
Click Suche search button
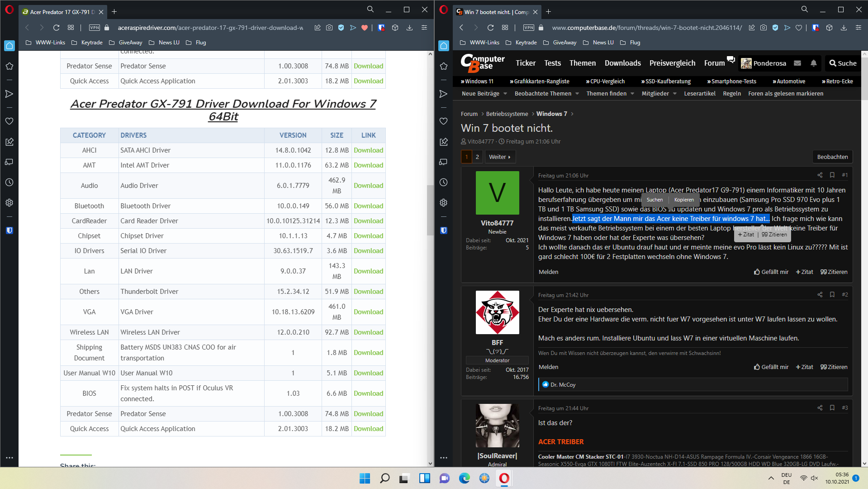pos(843,63)
